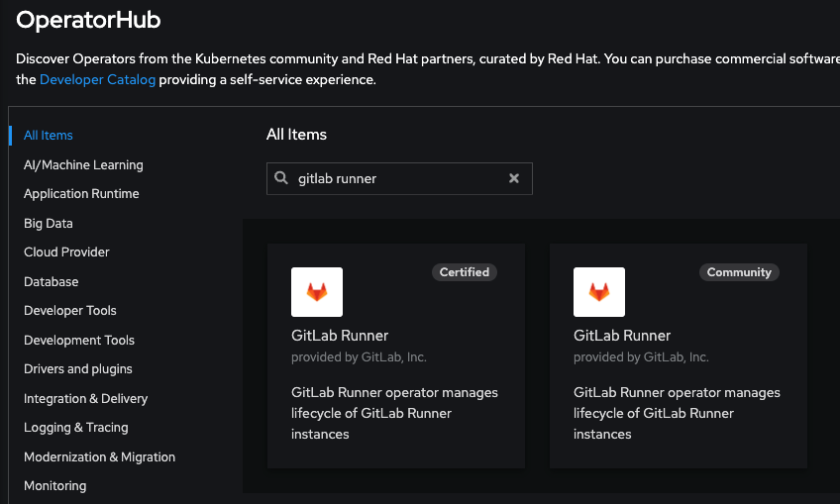The width and height of the screenshot is (840, 504).
Task: Select the Cloud Provider category
Action: coord(66,252)
